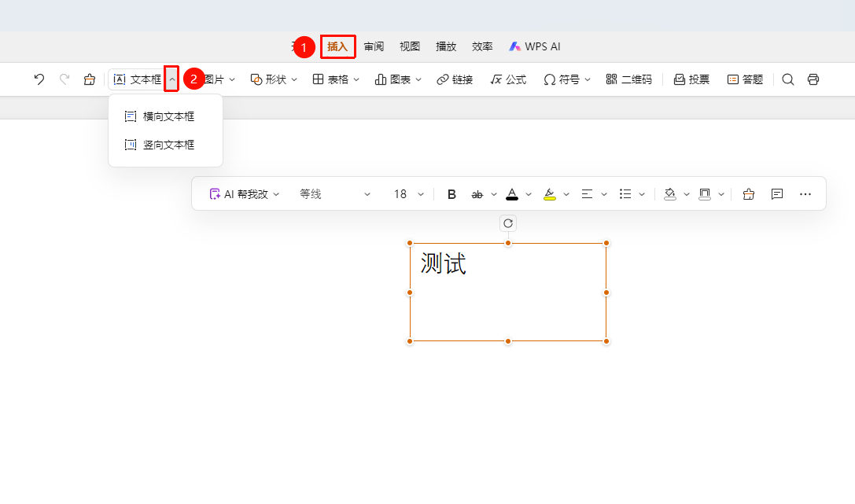Open the WPS AI tab
The image size is (855, 504).
pyautogui.click(x=535, y=46)
